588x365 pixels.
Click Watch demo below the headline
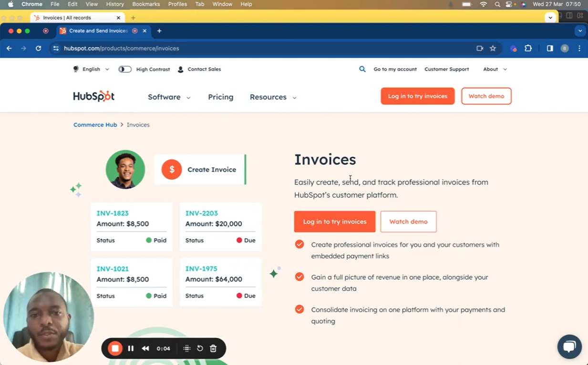point(409,222)
